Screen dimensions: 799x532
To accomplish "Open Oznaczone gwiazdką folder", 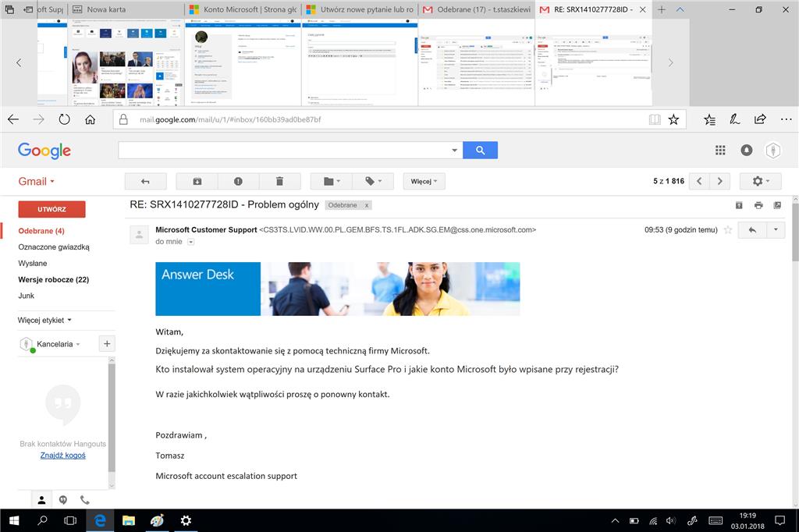I will coord(54,247).
